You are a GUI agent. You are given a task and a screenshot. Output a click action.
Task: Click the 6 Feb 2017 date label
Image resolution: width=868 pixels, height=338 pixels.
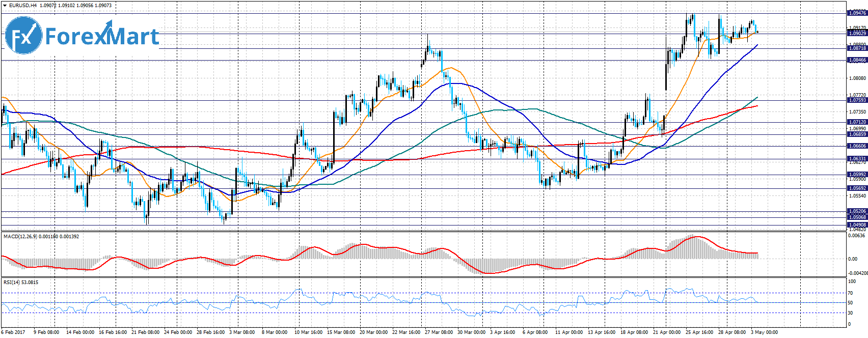(x=13, y=332)
